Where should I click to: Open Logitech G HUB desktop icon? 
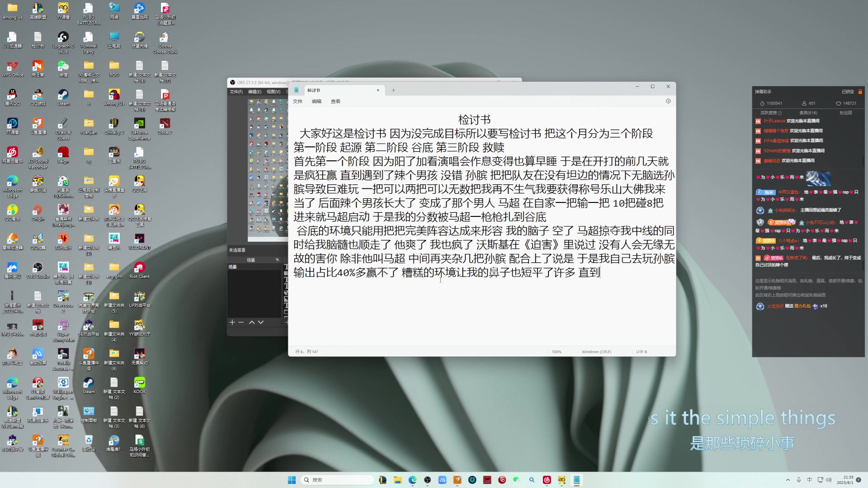point(63,42)
